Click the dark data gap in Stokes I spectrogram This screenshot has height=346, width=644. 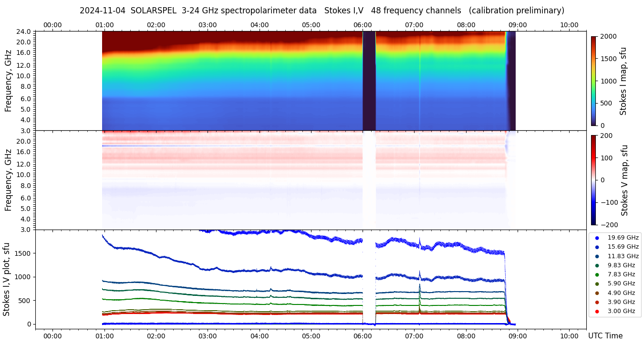coord(369,81)
